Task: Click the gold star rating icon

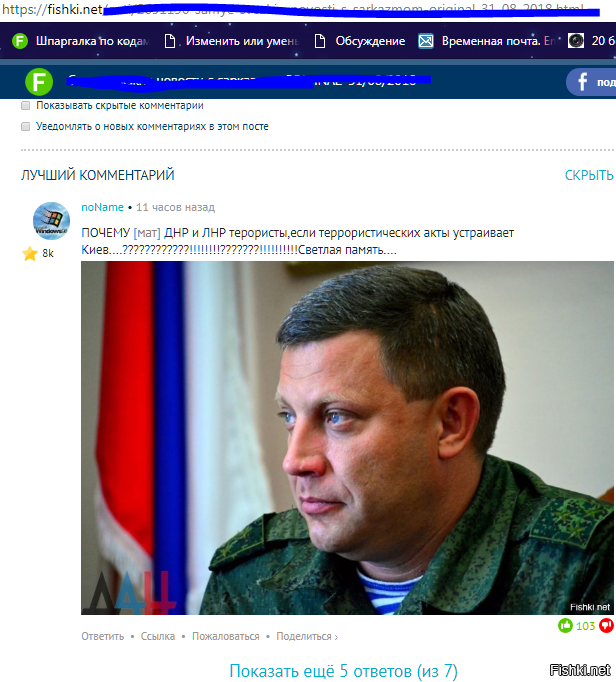Action: [x=30, y=253]
